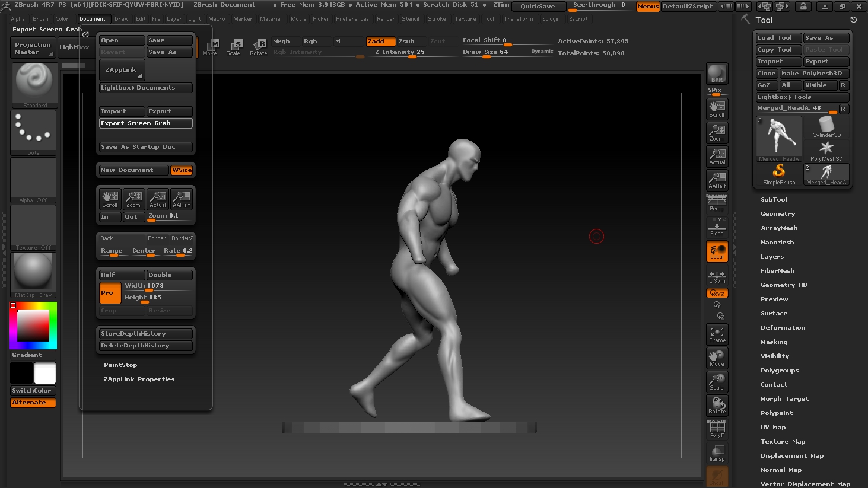Click the right shelf Scale icon
868x488 pixels.
pyautogui.click(x=717, y=382)
